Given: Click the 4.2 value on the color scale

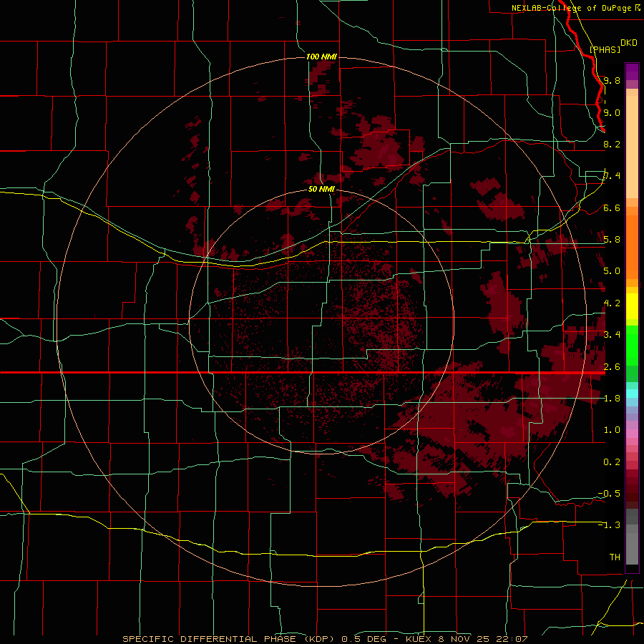Looking at the screenshot, I should tap(612, 303).
